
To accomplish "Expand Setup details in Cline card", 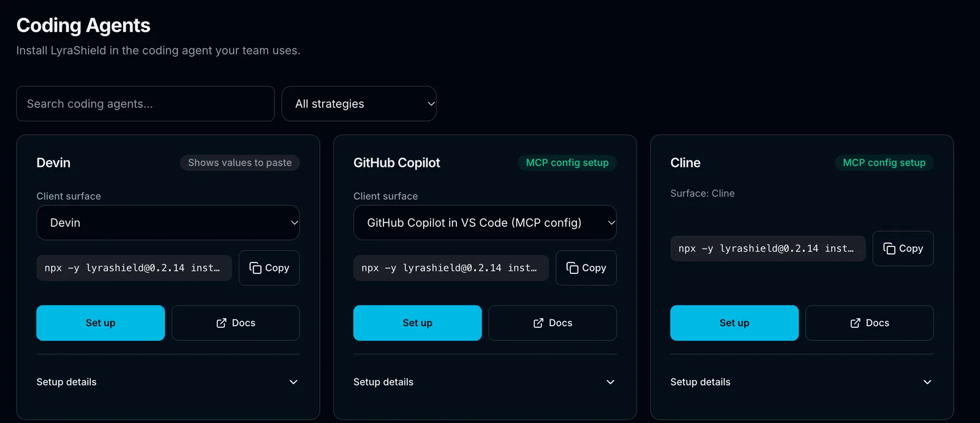I will (802, 382).
